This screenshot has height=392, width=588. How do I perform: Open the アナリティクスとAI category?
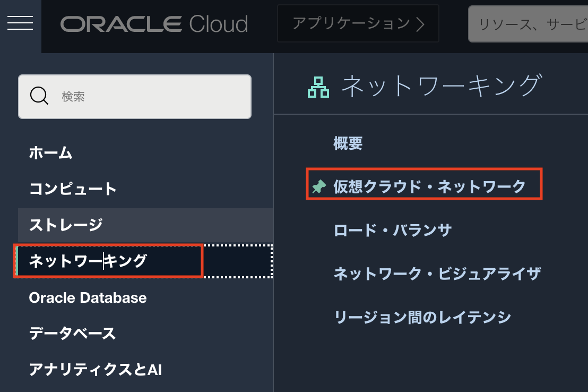click(95, 370)
